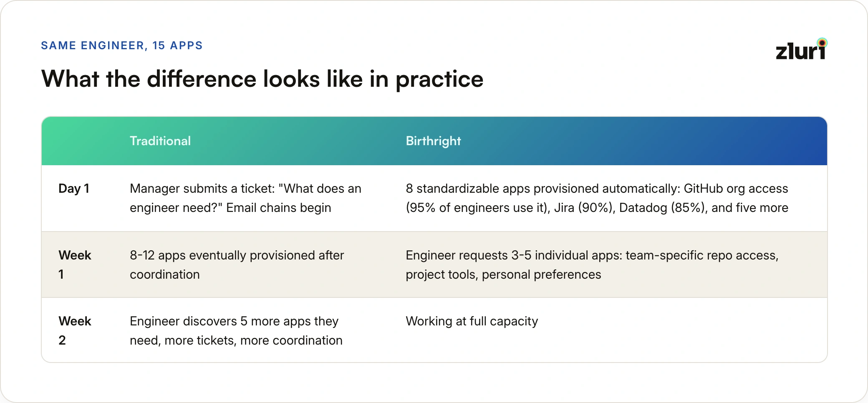Viewport: 868px width, 403px height.
Task: Click '8 standardizable apps provisioned automatically' text
Action: point(543,189)
